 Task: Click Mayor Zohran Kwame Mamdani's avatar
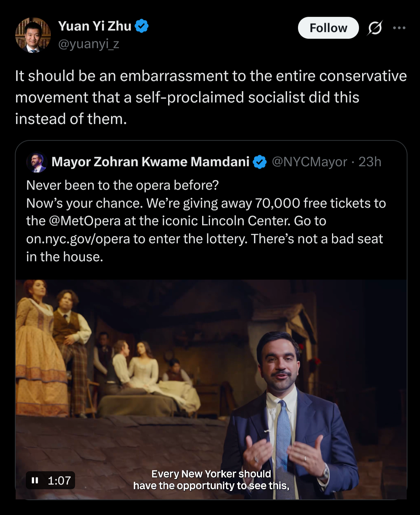pos(37,162)
